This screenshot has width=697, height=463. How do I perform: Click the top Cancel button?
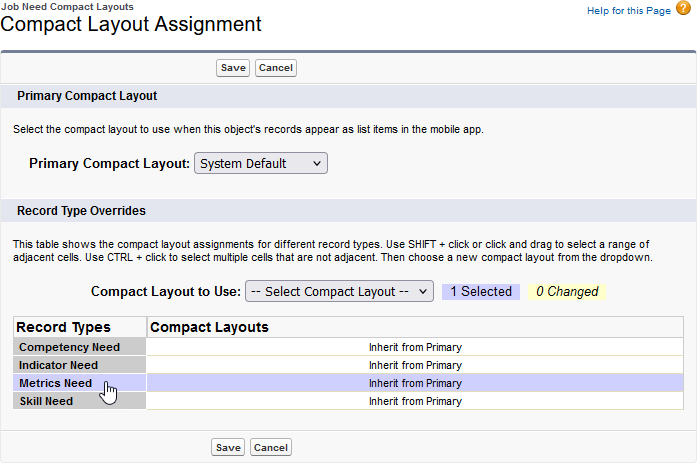click(276, 68)
